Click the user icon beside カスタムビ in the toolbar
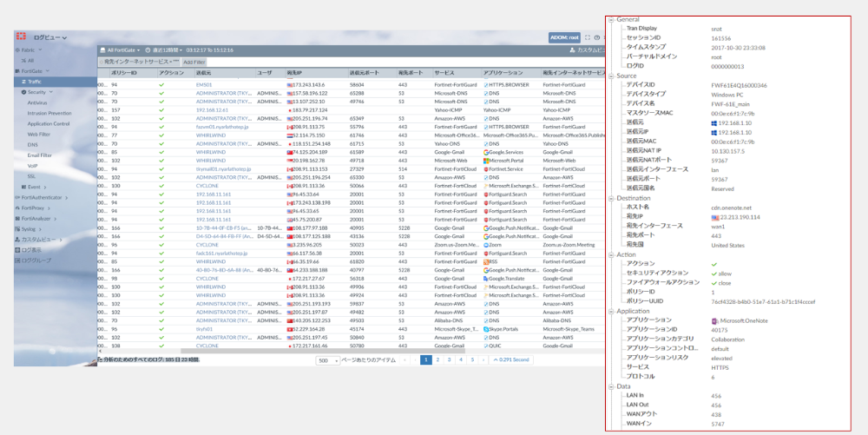The height and width of the screenshot is (435, 868). (x=572, y=49)
